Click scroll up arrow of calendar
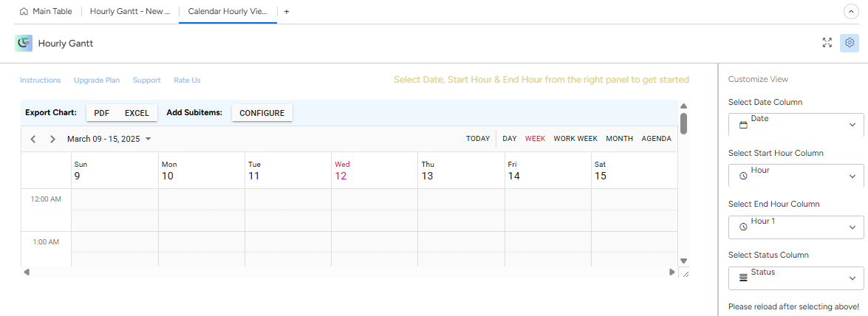The image size is (868, 316). (683, 106)
